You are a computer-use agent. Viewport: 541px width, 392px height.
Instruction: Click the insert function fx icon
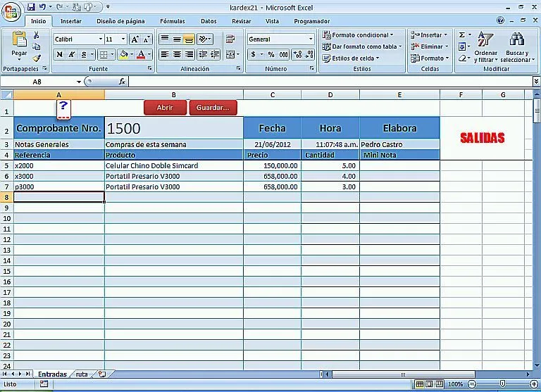point(122,82)
